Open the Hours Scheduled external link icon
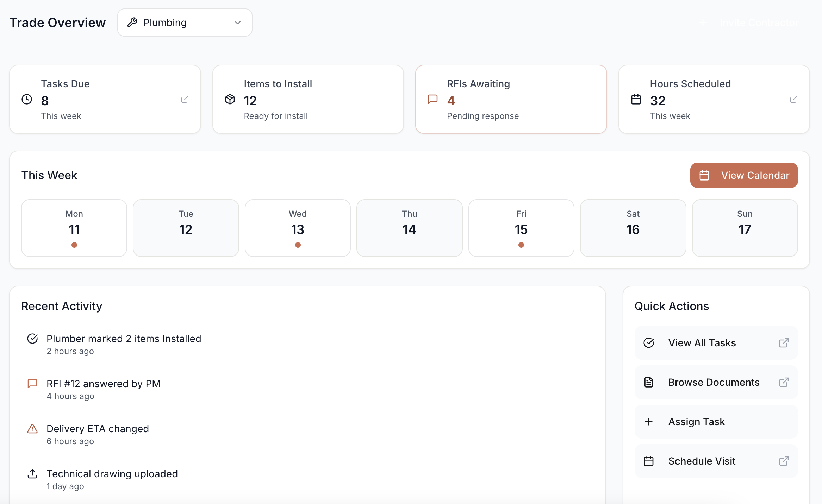 coord(793,100)
